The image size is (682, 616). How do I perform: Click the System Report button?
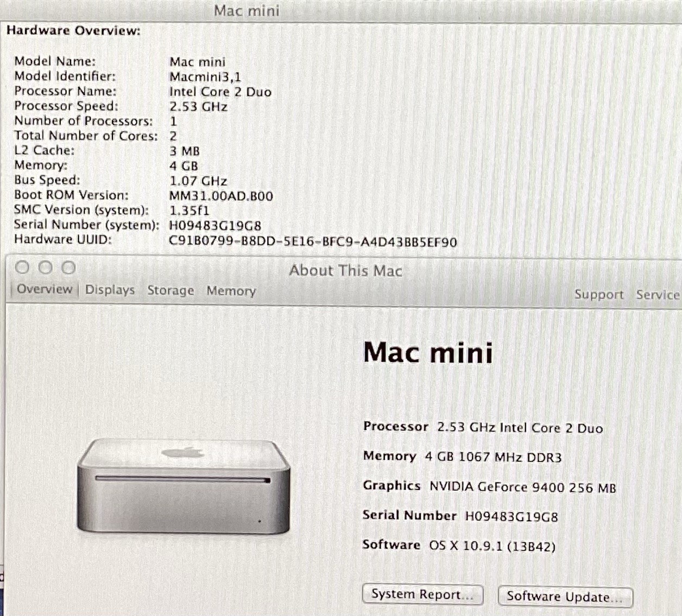[x=422, y=594]
